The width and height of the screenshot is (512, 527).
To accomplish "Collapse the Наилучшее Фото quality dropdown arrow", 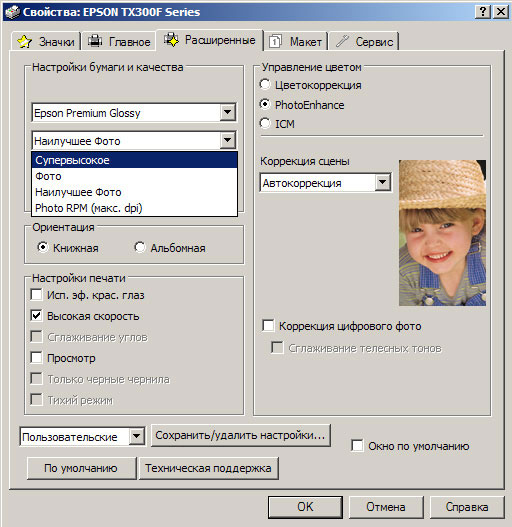I will (228, 140).
